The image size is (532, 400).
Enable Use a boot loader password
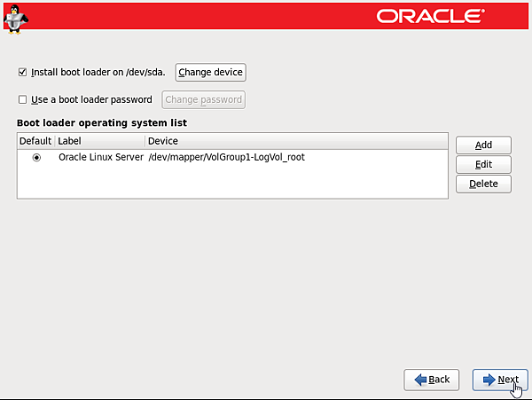click(x=23, y=100)
